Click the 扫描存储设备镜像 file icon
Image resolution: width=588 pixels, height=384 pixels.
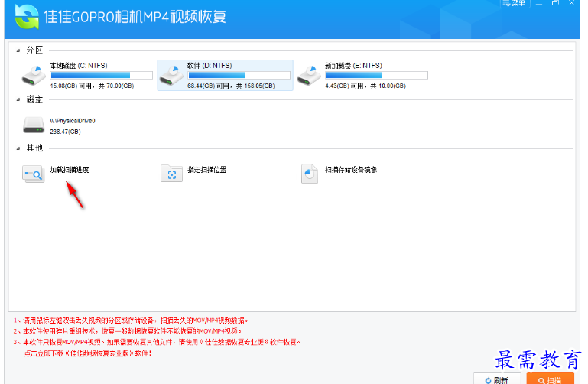[x=309, y=174]
